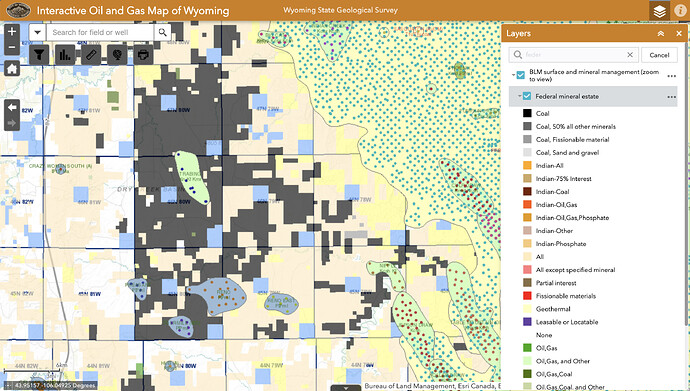Open options menu for BLM surface layer
This screenshot has width=690, height=391.
point(672,76)
